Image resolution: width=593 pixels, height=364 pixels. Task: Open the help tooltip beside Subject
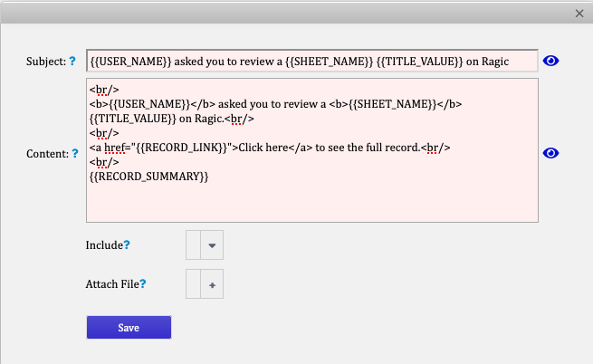click(x=72, y=61)
